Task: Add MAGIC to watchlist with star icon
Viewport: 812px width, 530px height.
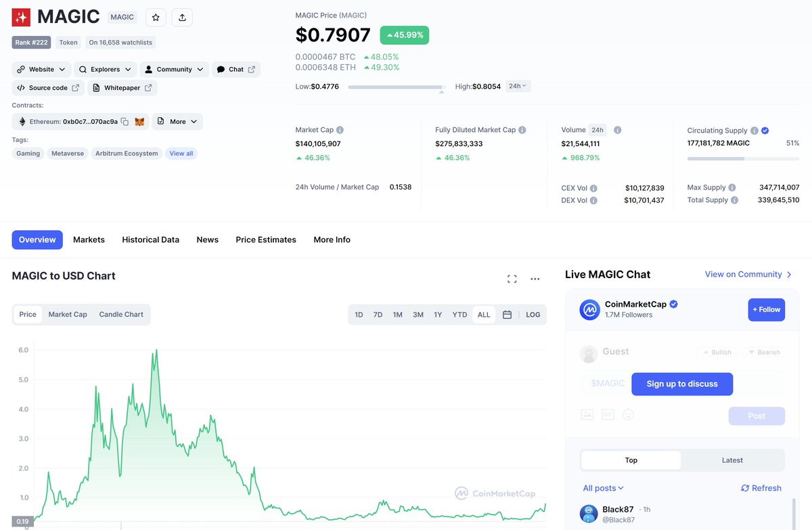Action: tap(156, 18)
